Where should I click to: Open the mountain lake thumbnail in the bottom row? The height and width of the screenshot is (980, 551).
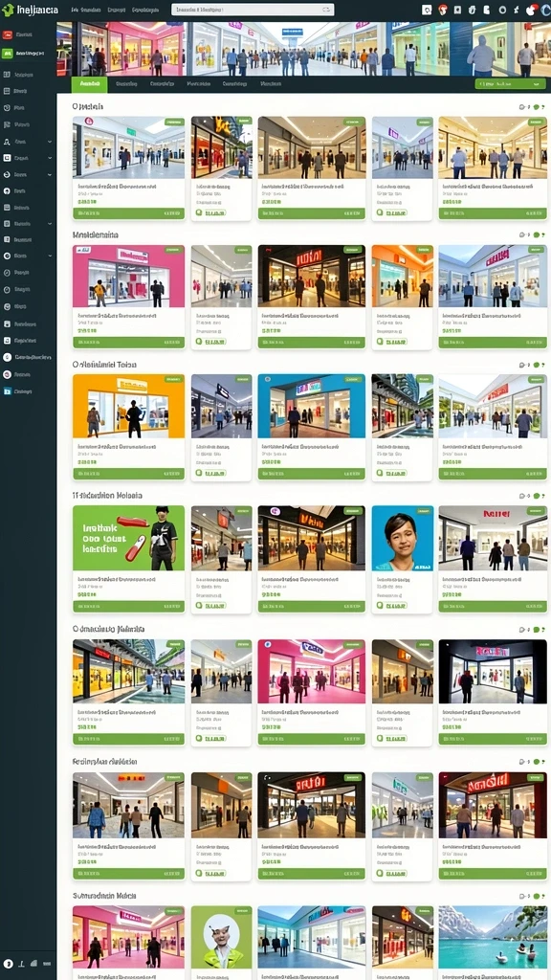[x=493, y=938]
